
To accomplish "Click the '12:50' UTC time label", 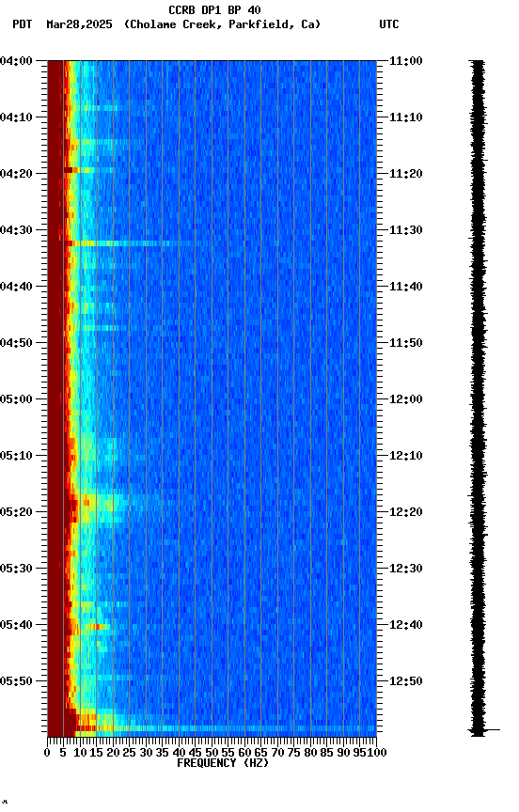I will click(406, 681).
